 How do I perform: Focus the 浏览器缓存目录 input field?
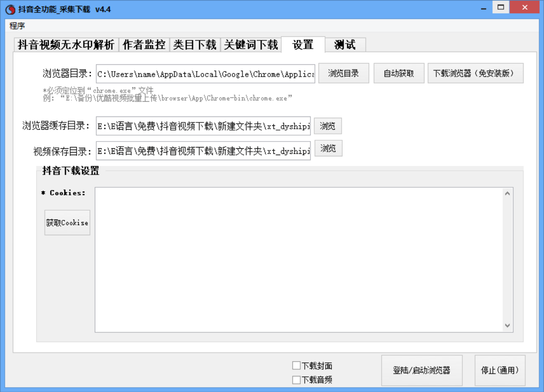click(x=203, y=126)
